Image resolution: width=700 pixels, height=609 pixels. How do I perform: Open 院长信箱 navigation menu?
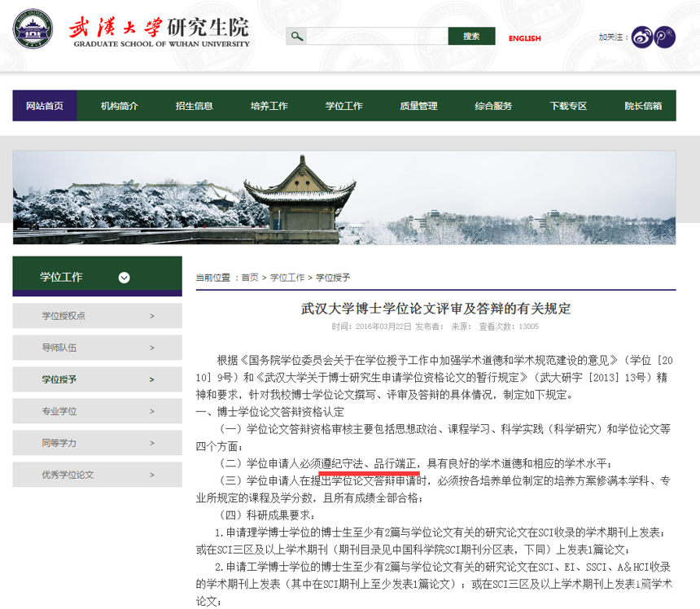643,106
